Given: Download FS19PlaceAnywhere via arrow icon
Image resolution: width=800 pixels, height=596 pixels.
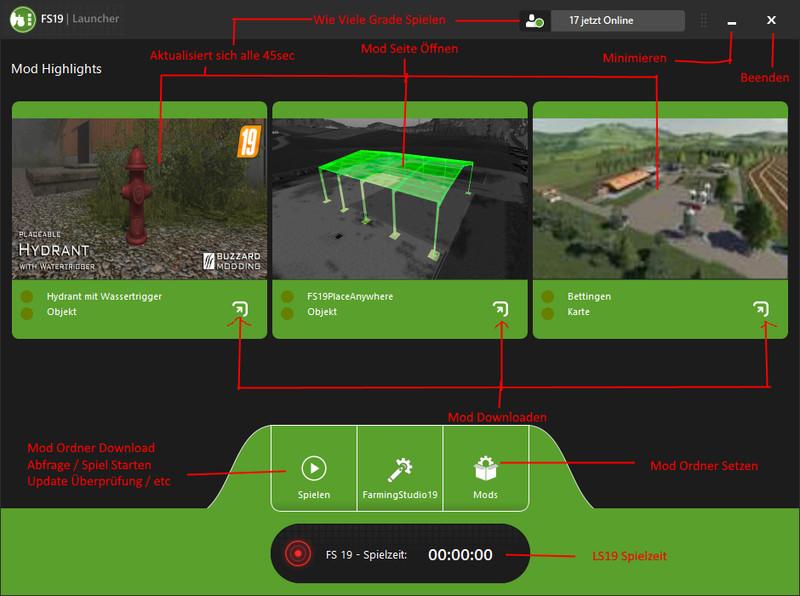Looking at the screenshot, I should (x=500, y=309).
